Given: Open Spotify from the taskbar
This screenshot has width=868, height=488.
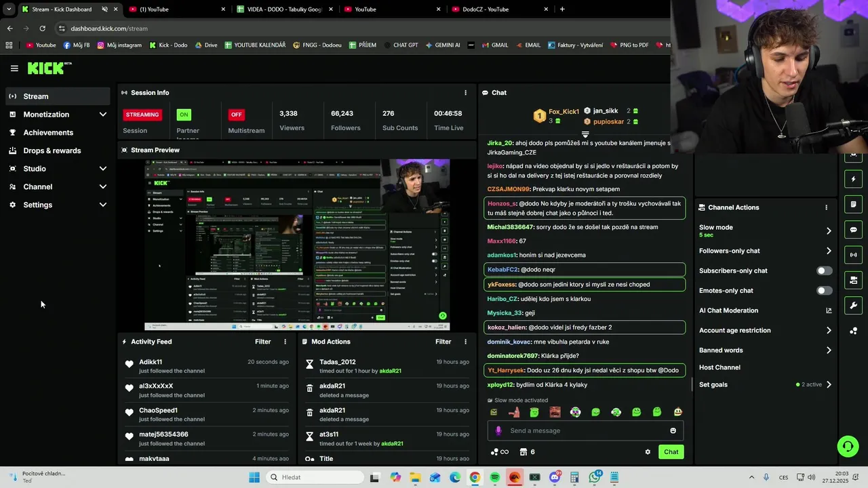Looking at the screenshot, I should pos(495,477).
